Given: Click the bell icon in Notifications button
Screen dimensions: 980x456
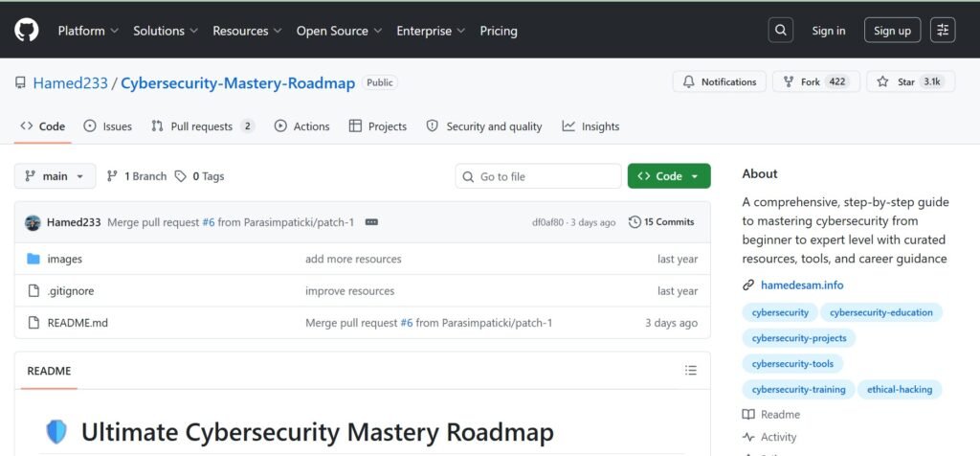Looking at the screenshot, I should tap(689, 82).
